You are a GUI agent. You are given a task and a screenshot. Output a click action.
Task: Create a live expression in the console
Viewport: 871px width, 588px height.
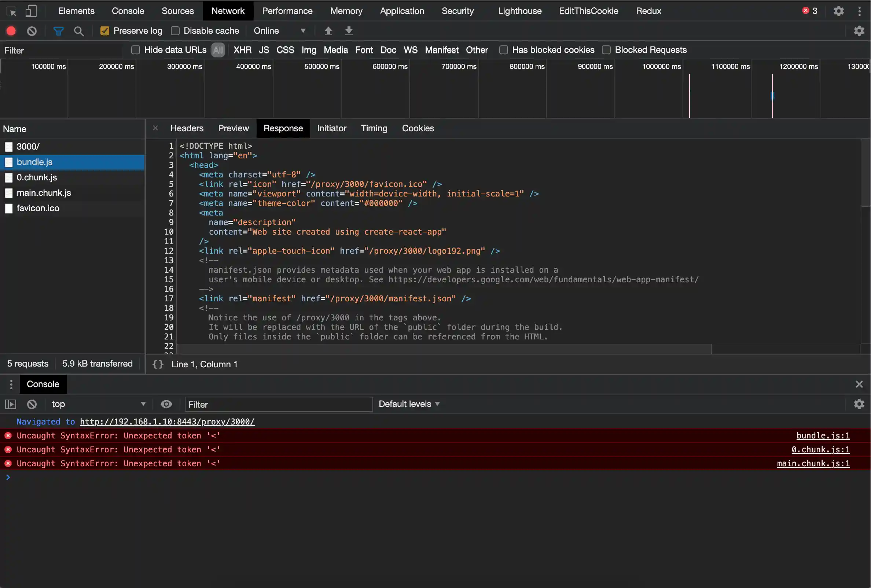click(166, 404)
